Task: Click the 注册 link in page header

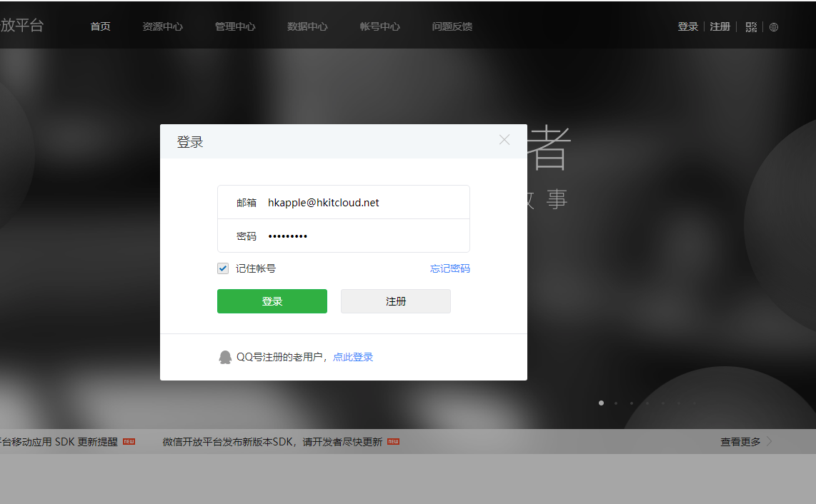Action: click(x=720, y=26)
